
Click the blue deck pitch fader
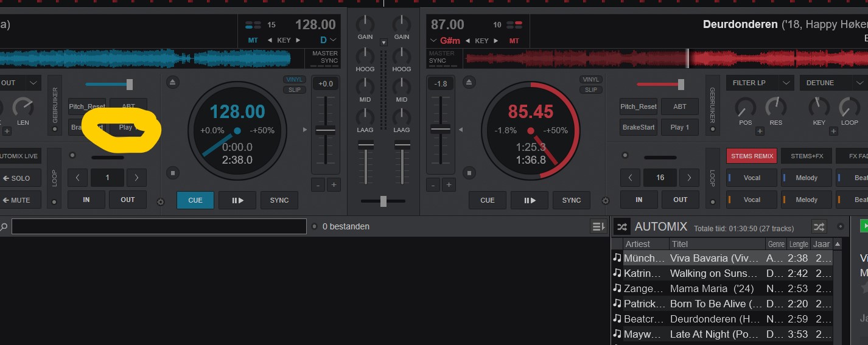pos(325,130)
